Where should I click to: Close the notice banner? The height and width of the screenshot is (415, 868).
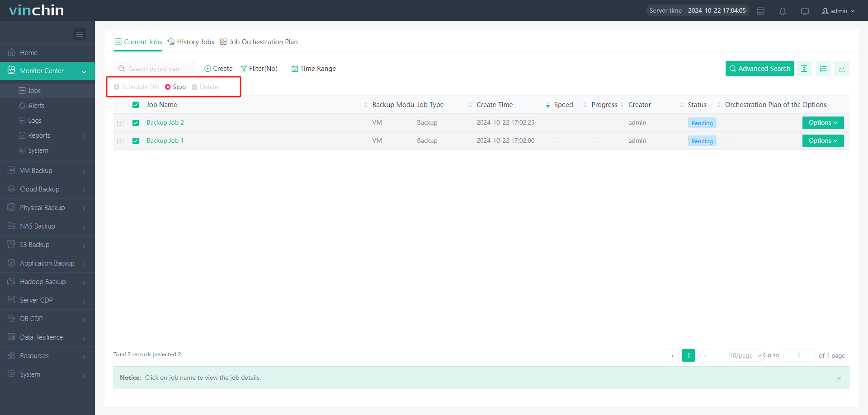[x=839, y=378]
